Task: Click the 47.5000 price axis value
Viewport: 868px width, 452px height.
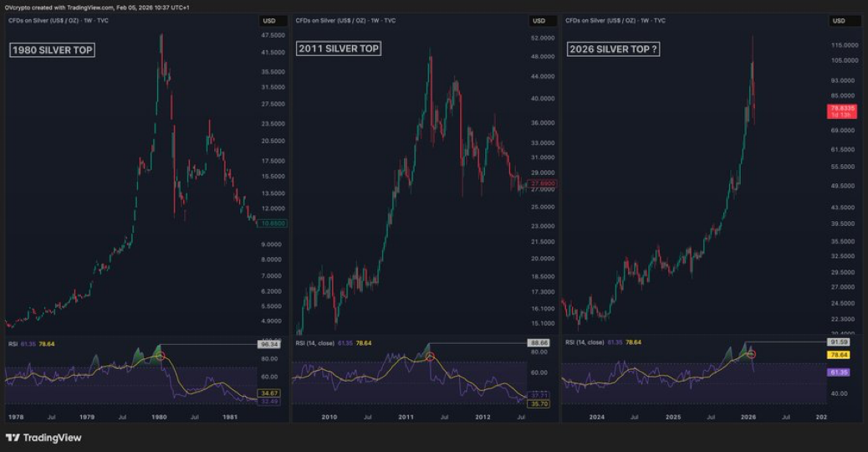Action: 273,35
